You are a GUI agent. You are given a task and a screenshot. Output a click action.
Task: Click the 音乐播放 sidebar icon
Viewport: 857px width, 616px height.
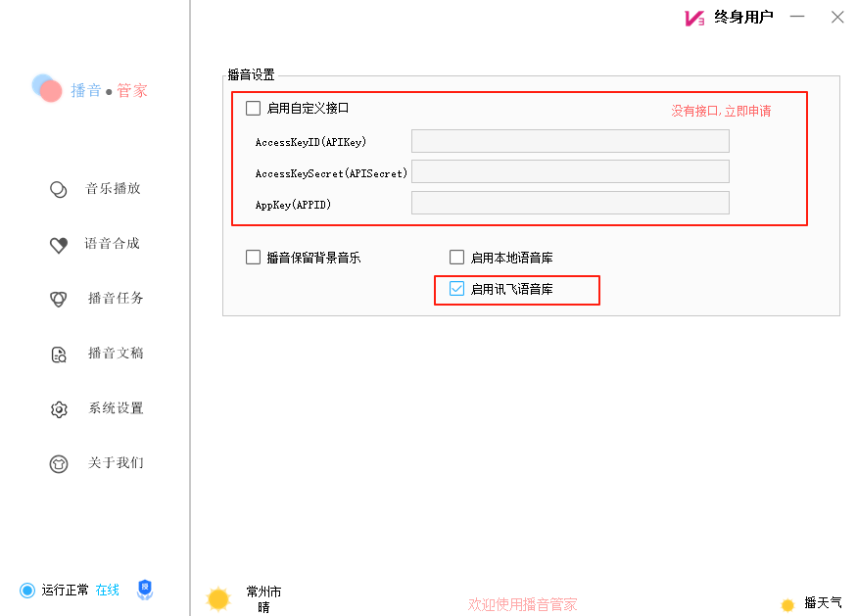click(x=59, y=189)
